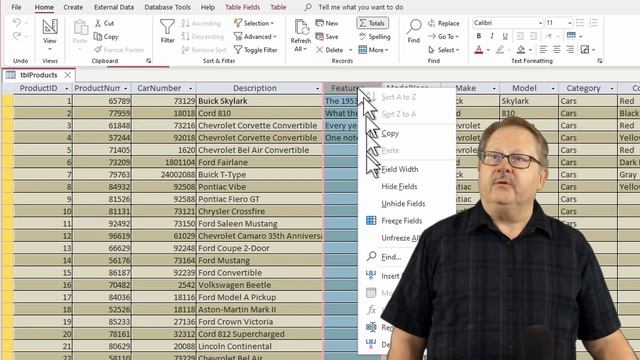Click the Cut scissors command
This screenshot has width=640, height=360.
click(104, 23)
